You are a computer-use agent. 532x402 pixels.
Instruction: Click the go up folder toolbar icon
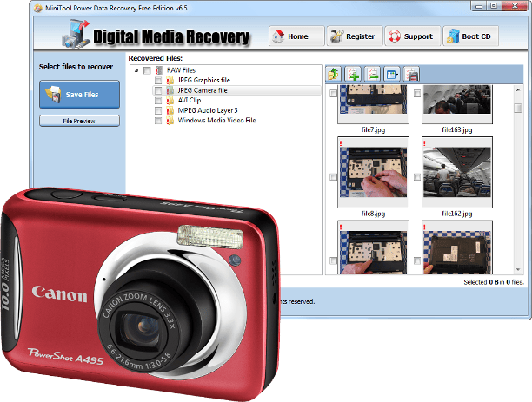pyautogui.click(x=334, y=74)
